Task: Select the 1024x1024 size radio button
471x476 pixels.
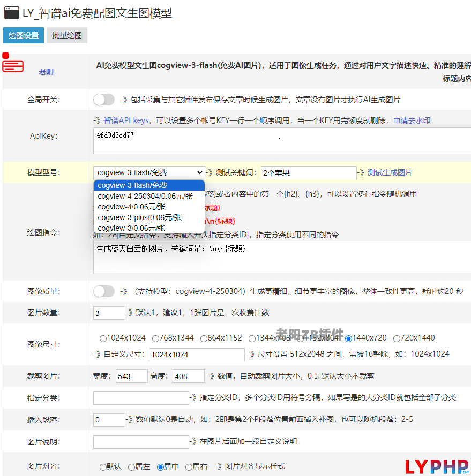Action: tap(103, 338)
